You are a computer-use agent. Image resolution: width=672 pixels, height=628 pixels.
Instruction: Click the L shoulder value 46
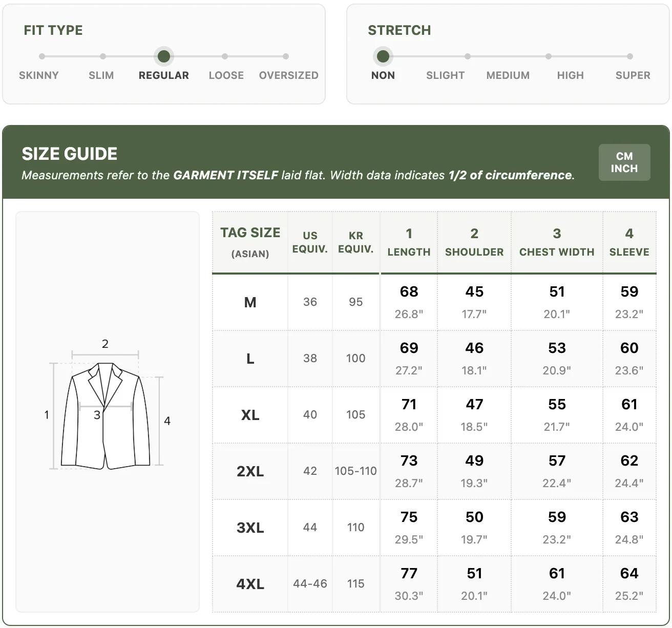click(x=474, y=348)
